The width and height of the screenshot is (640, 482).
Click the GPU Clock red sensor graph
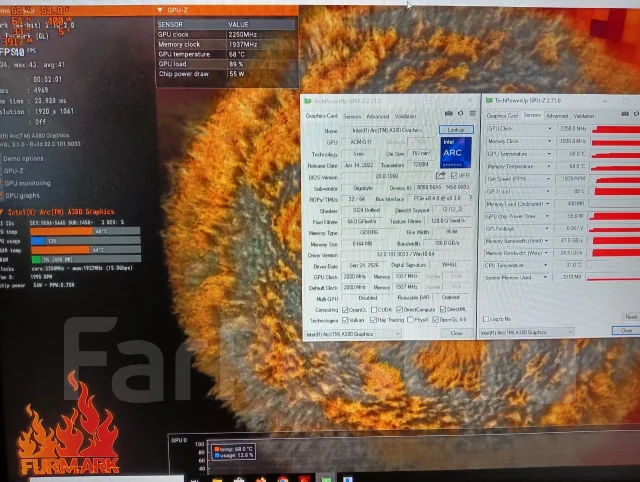616,129
